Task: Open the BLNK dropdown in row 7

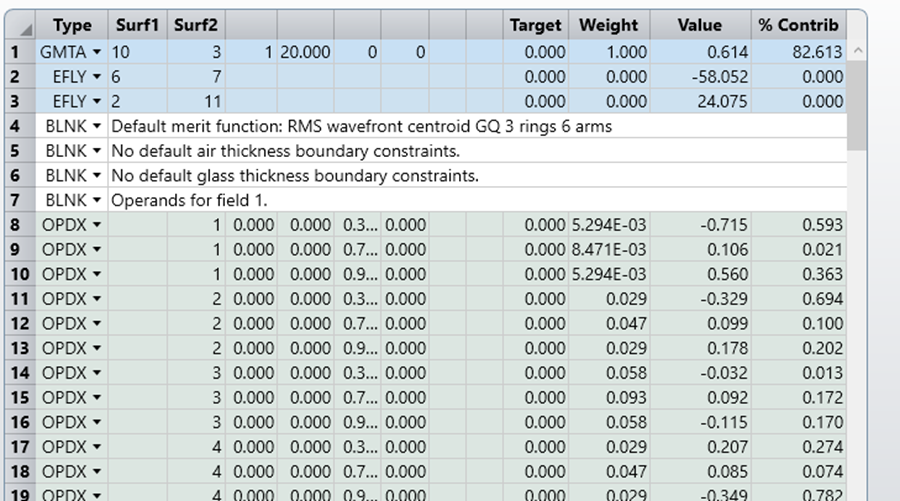Action: click(96, 201)
